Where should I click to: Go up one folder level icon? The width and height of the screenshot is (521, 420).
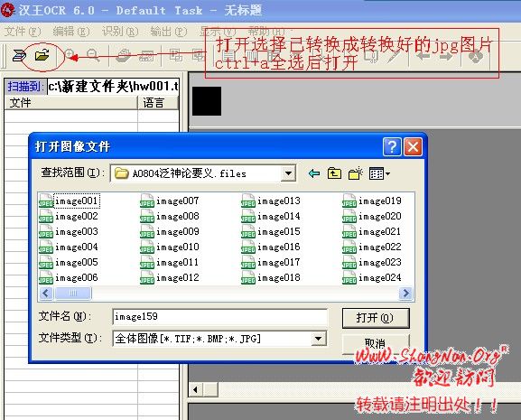[x=334, y=173]
